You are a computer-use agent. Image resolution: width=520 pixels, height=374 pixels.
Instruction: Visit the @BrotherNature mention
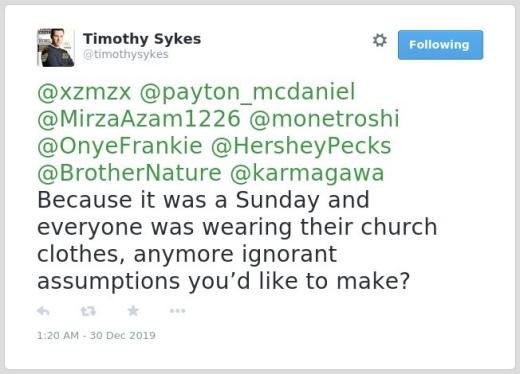(129, 173)
